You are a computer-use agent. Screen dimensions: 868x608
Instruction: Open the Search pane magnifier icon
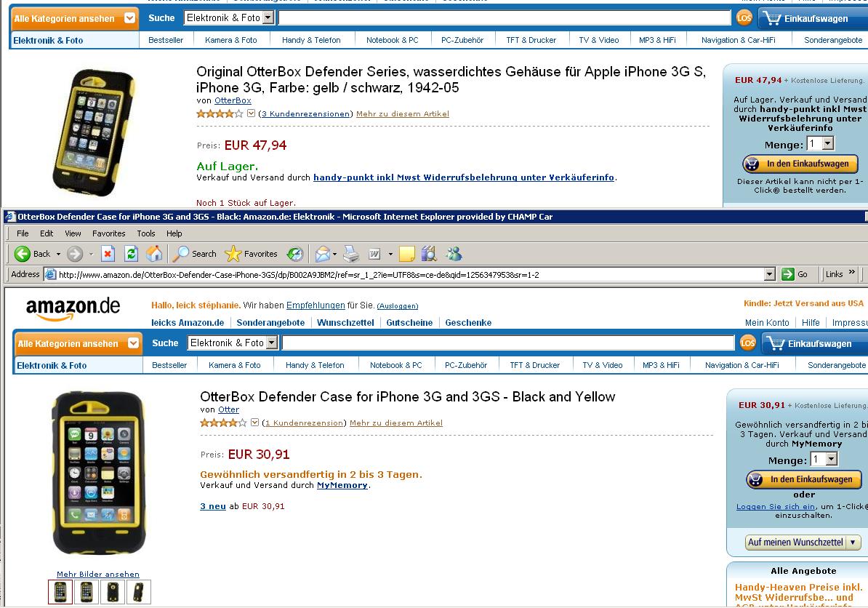coord(180,254)
